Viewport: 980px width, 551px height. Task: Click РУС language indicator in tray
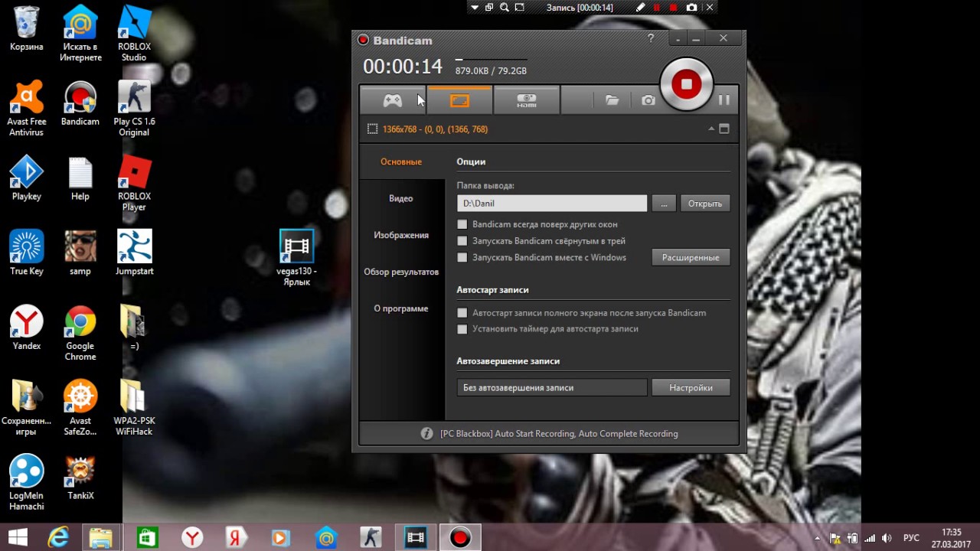[x=911, y=538]
